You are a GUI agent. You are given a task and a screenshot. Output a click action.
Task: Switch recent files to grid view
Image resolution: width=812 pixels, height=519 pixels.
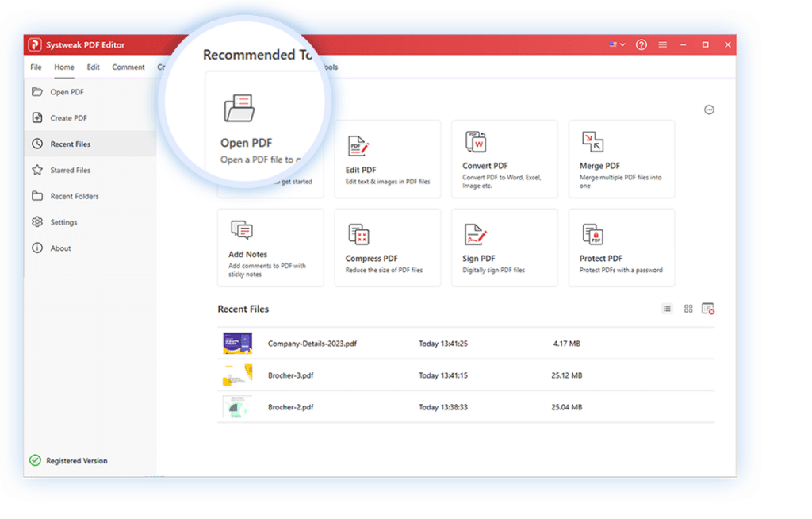688,309
